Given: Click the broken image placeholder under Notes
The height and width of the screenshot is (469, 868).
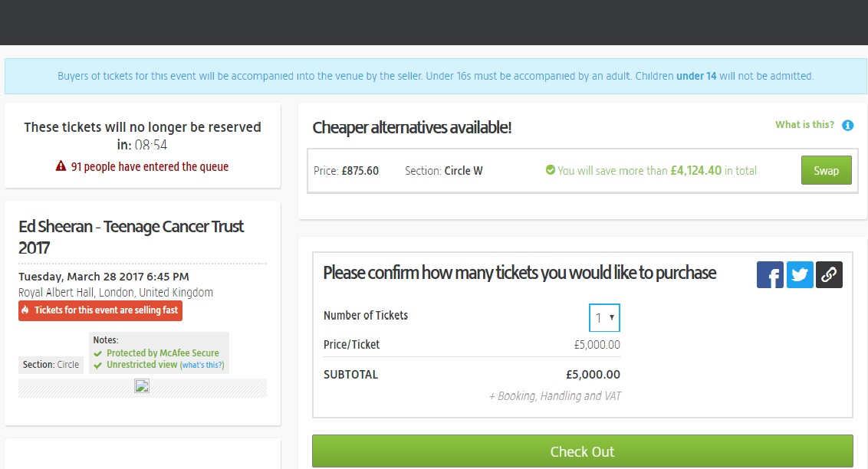Looking at the screenshot, I should [x=142, y=386].
